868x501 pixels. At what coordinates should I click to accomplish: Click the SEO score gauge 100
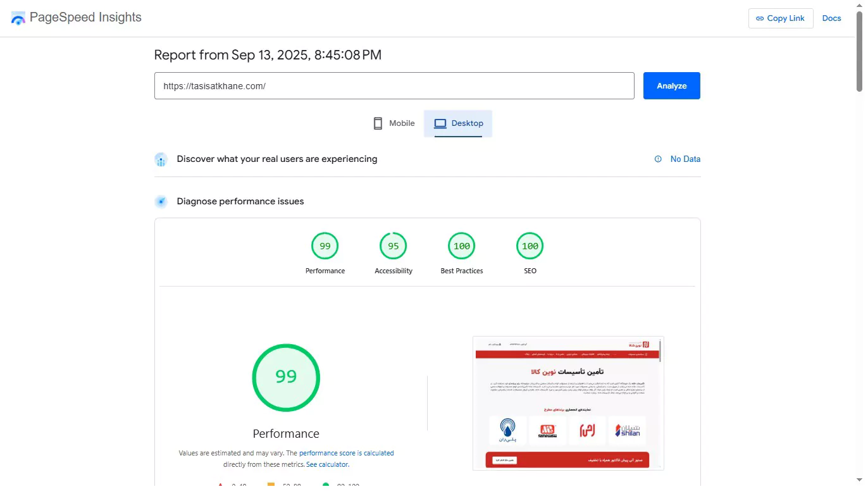tap(530, 246)
